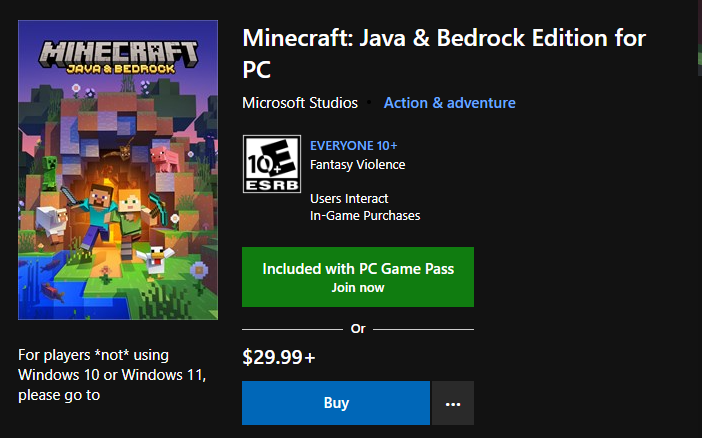702x438 pixels.
Task: Click the Users Interact notice
Action: click(x=349, y=198)
